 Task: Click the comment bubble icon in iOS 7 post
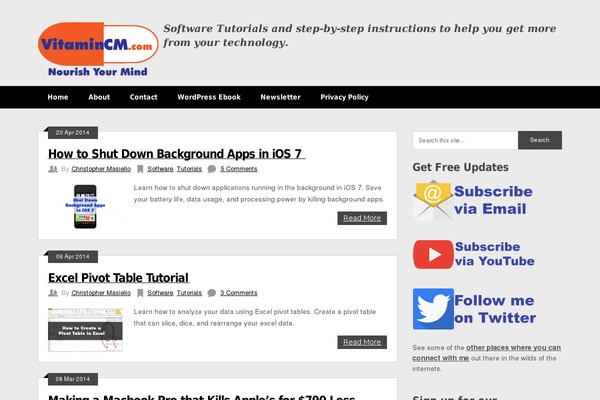212,169
